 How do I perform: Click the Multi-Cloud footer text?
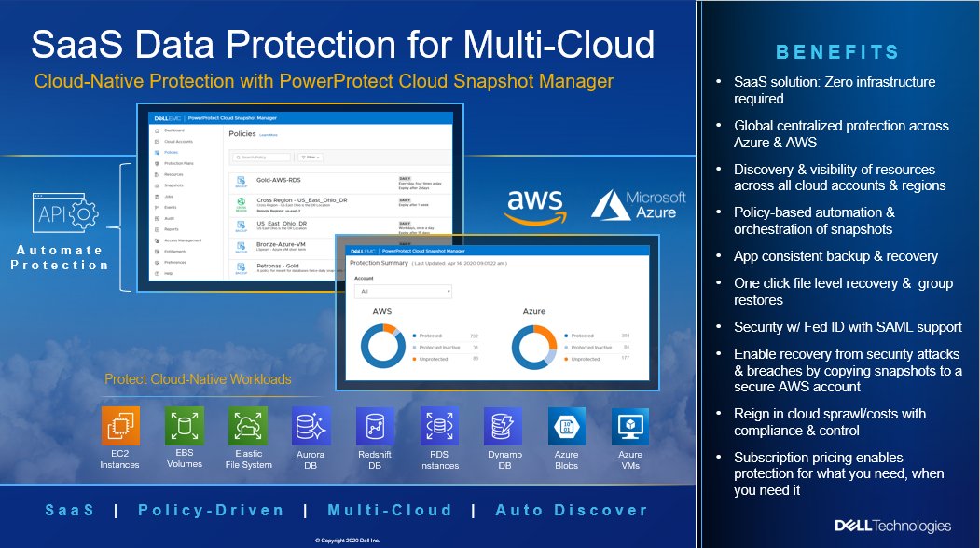pyautogui.click(x=390, y=510)
